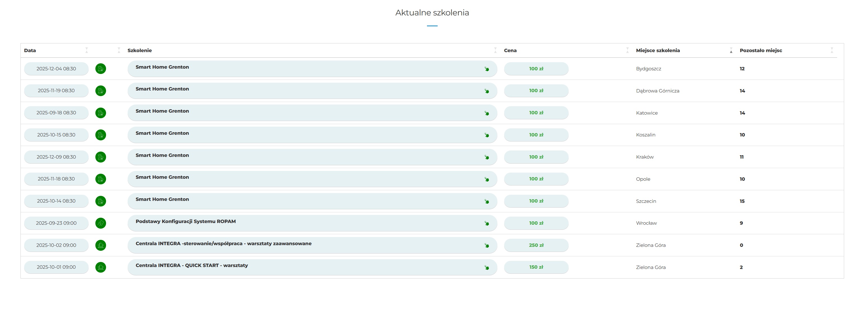
Task: Click hand pointer icon in Kraków training row
Action: pos(486,157)
